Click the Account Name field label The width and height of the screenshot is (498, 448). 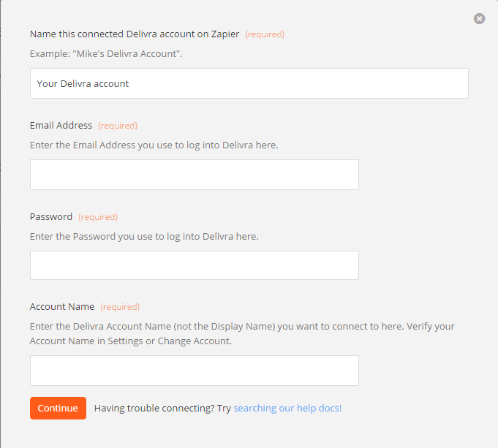pos(62,307)
